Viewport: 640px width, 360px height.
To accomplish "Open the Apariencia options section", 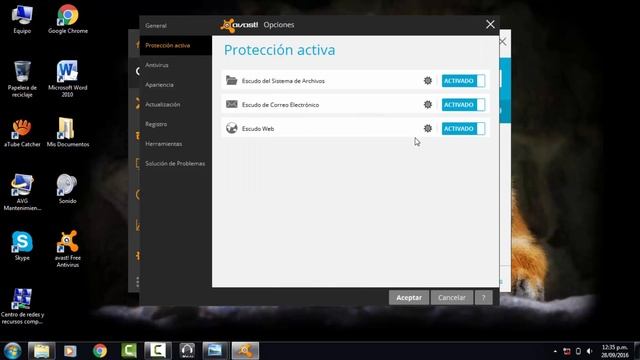I will (159, 85).
